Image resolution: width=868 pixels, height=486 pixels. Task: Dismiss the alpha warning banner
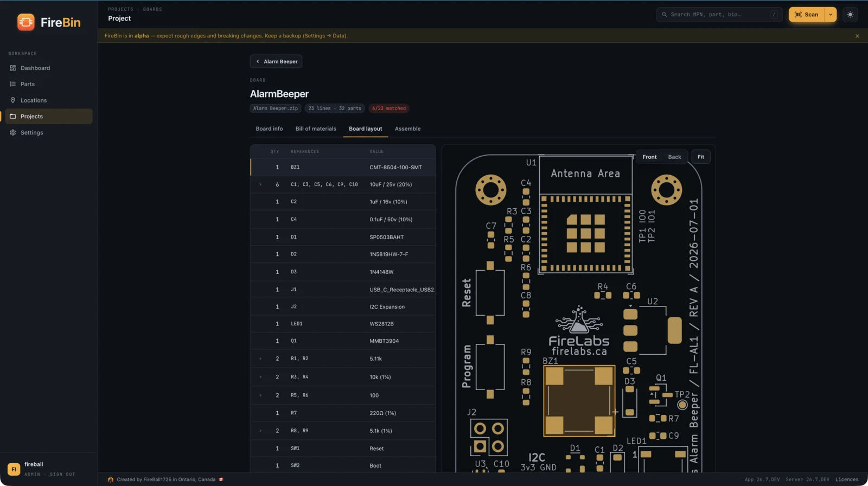pyautogui.click(x=857, y=36)
